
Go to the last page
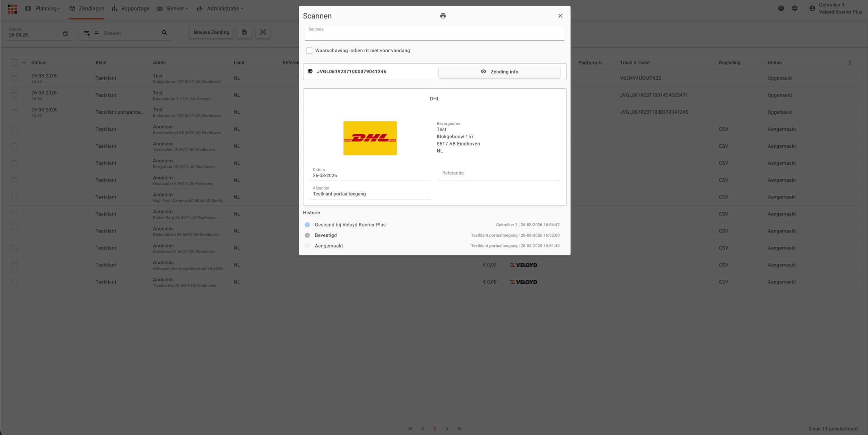pyautogui.click(x=459, y=429)
